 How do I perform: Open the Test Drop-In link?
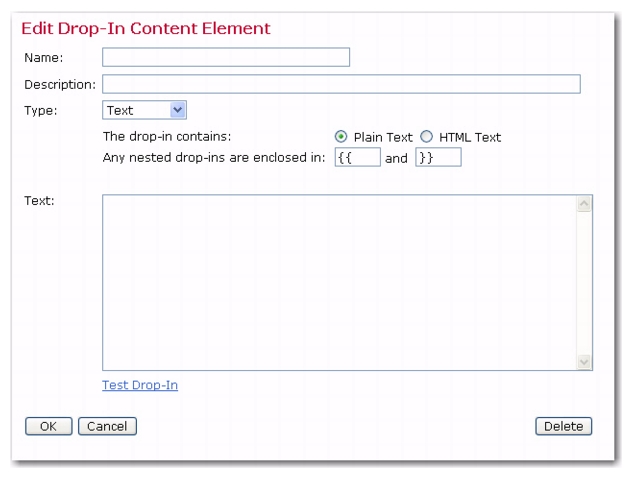point(140,385)
